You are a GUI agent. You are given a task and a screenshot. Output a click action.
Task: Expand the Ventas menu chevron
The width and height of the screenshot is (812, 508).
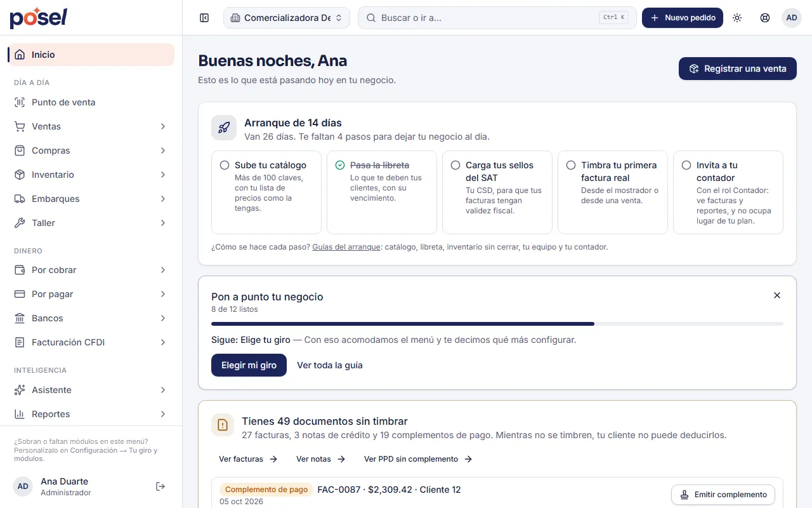pos(163,126)
